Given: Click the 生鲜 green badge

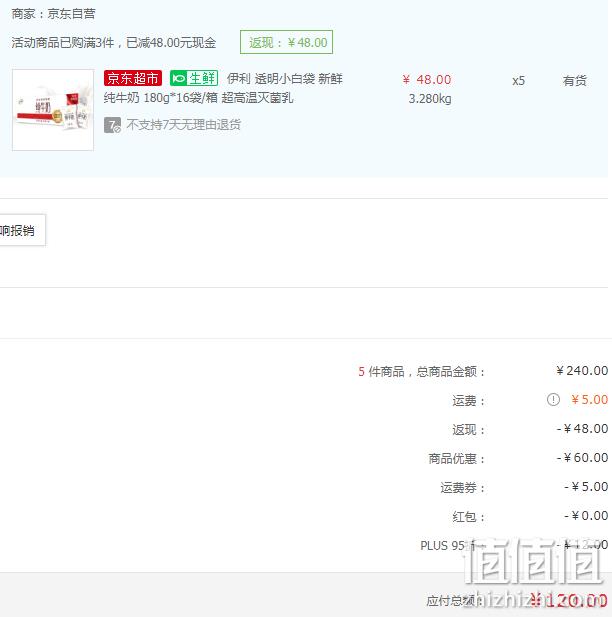Looking at the screenshot, I should click(x=194, y=78).
